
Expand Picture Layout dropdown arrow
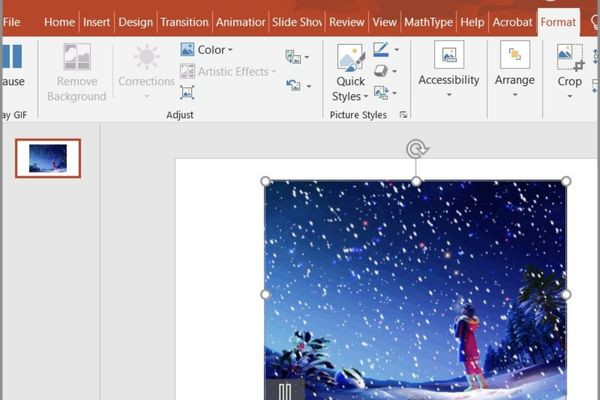[395, 93]
